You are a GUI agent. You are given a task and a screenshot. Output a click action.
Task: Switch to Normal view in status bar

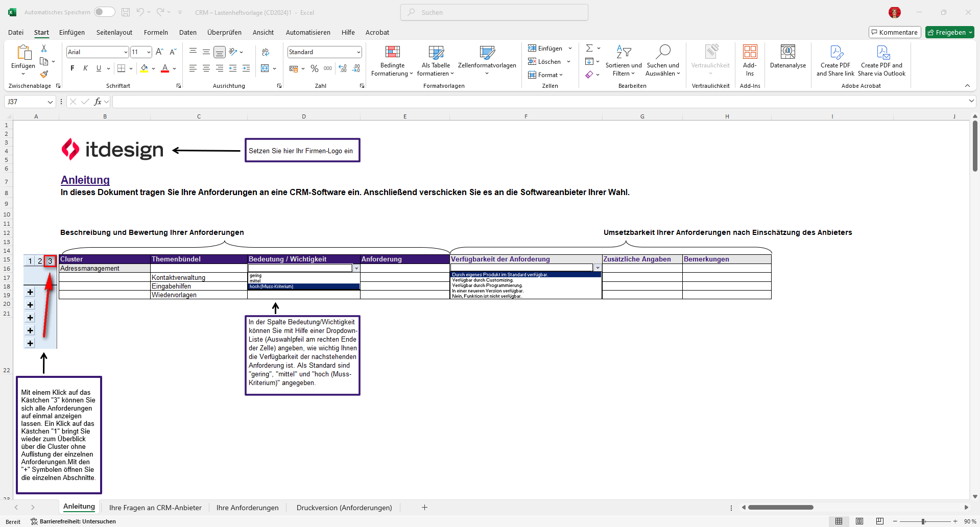point(839,521)
